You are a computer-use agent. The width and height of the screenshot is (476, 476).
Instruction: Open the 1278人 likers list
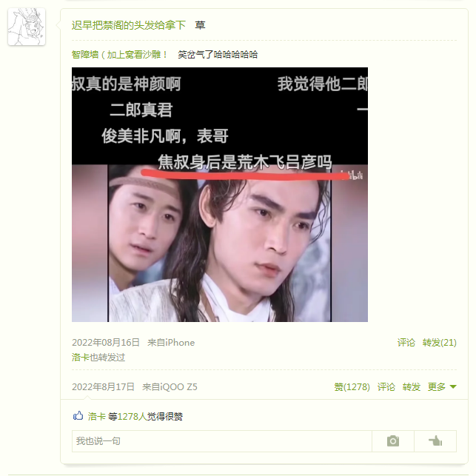coord(132,416)
